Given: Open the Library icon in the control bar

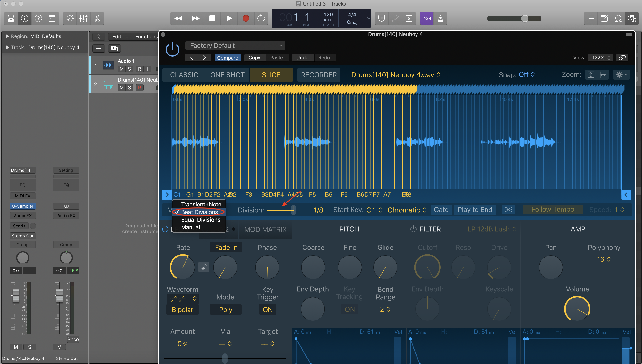Looking at the screenshot, I should coord(11,18).
